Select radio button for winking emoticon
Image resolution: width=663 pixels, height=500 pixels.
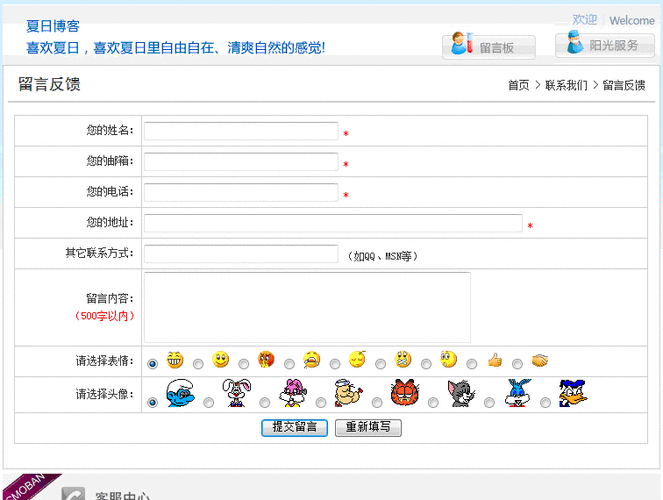pyautogui.click(x=335, y=363)
